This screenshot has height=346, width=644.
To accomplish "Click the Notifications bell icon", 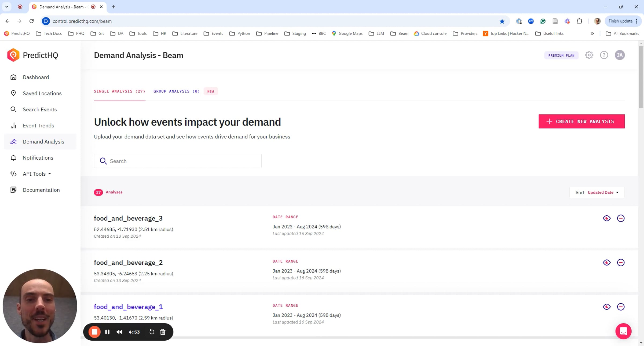I will [13, 158].
